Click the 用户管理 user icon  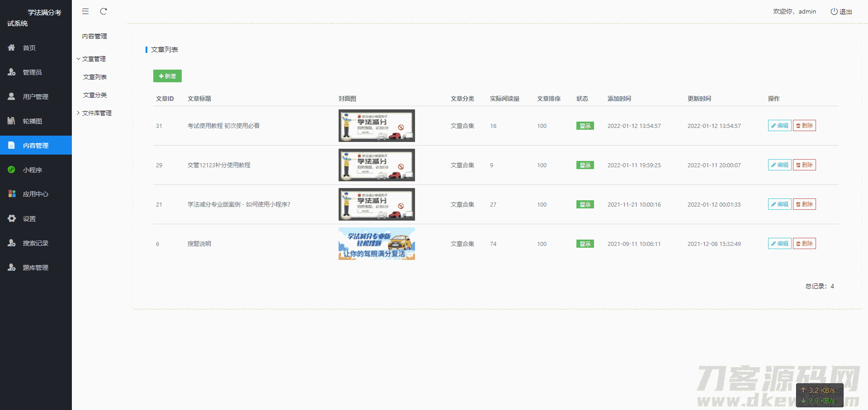point(11,96)
